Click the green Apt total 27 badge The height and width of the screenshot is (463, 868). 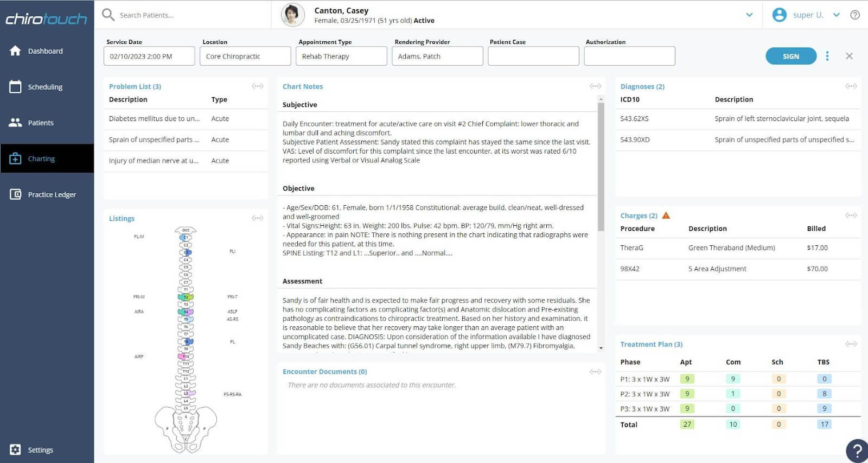[x=687, y=424]
